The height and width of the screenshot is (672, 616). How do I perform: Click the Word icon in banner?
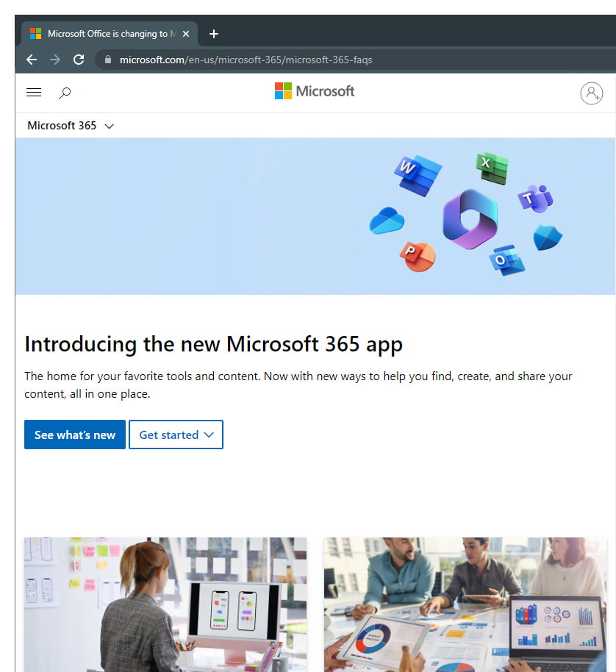(418, 176)
